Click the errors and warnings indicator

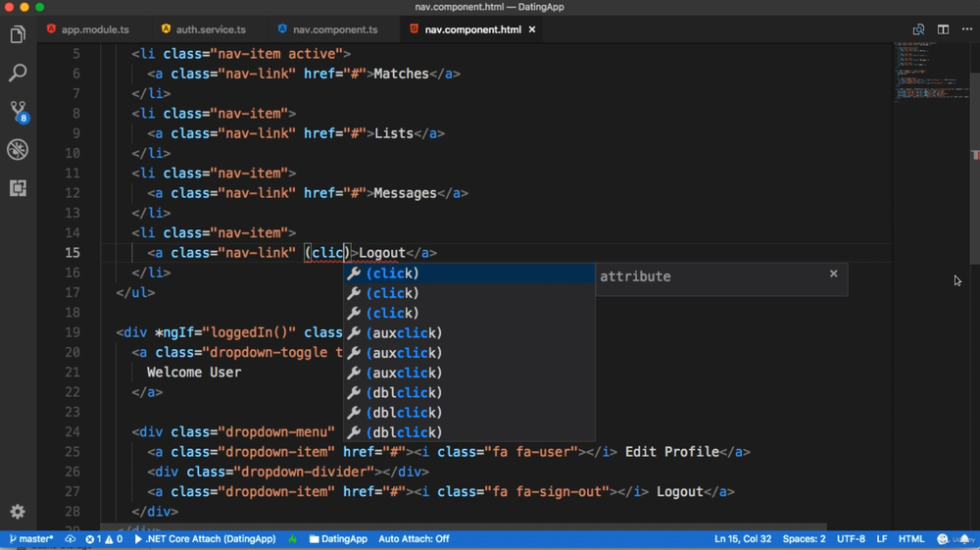[104, 539]
